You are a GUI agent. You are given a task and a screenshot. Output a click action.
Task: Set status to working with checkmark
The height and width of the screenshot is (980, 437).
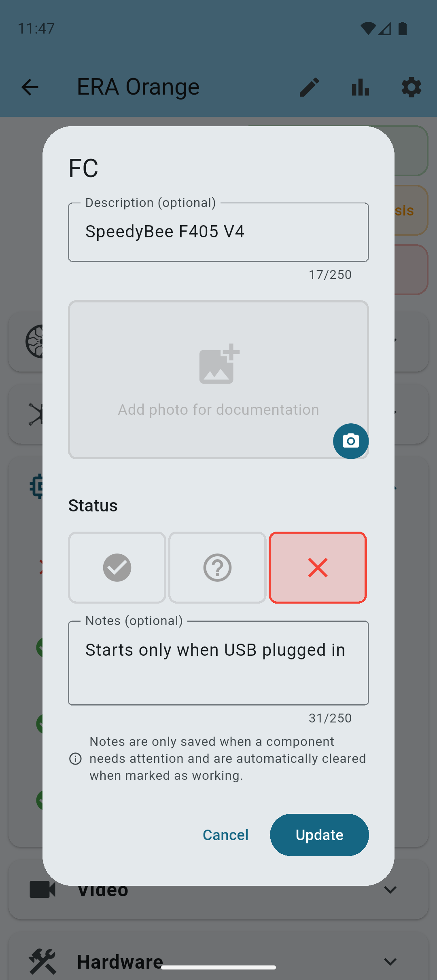(x=117, y=568)
